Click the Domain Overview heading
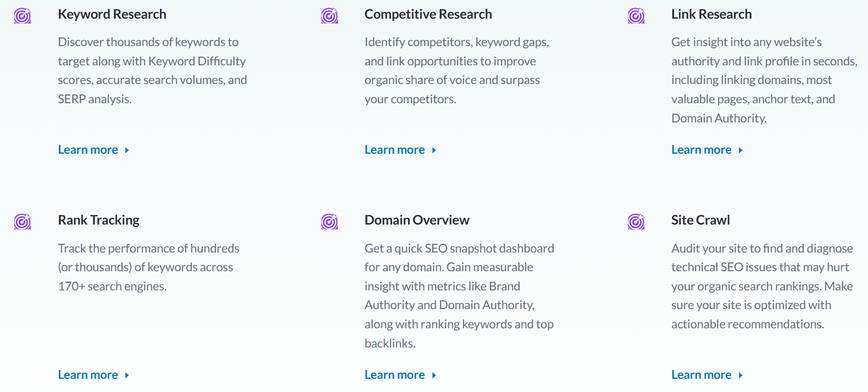 [x=416, y=220]
